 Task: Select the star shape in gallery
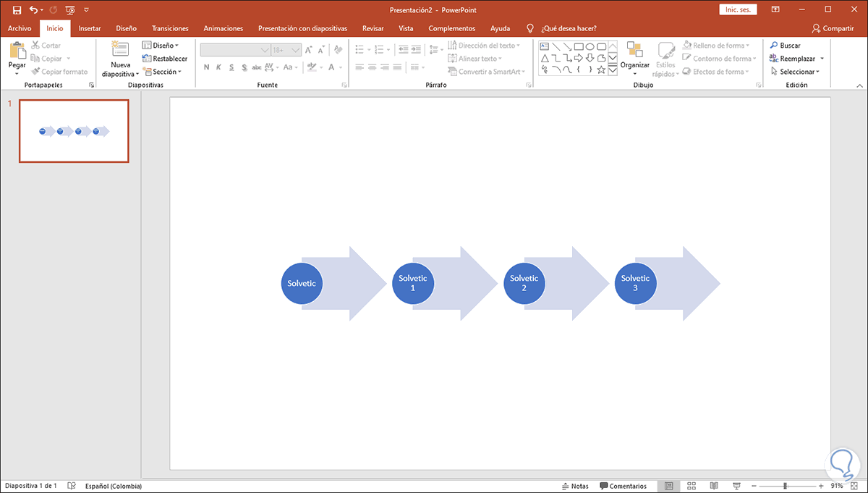pos(601,69)
